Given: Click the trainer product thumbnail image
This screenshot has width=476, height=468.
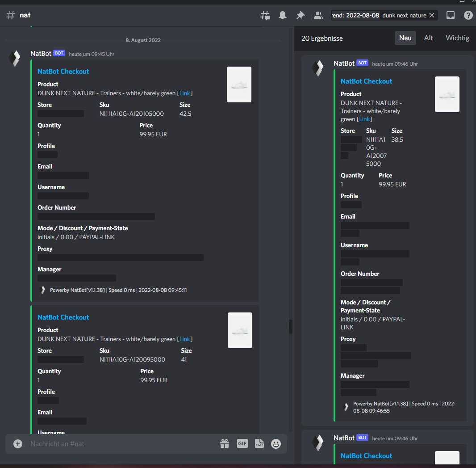Looking at the screenshot, I should 239,84.
